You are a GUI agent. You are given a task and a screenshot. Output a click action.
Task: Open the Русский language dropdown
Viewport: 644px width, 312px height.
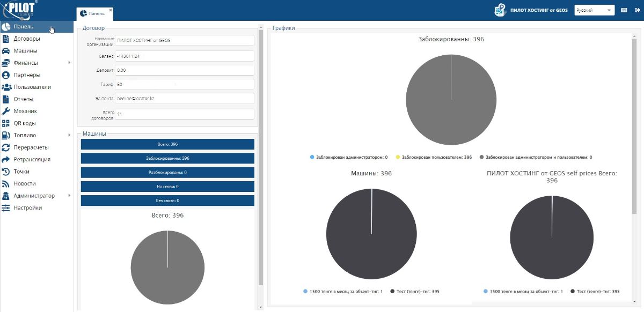[594, 10]
